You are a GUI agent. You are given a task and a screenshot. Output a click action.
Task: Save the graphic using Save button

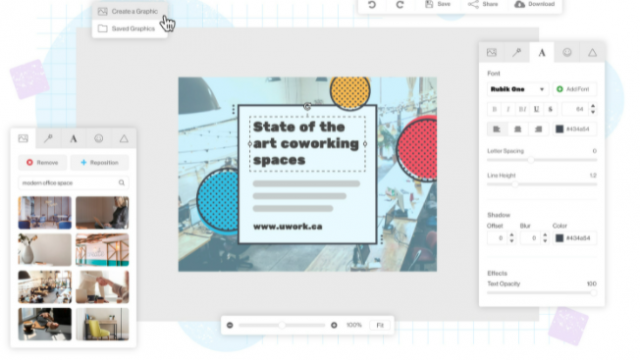click(438, 4)
